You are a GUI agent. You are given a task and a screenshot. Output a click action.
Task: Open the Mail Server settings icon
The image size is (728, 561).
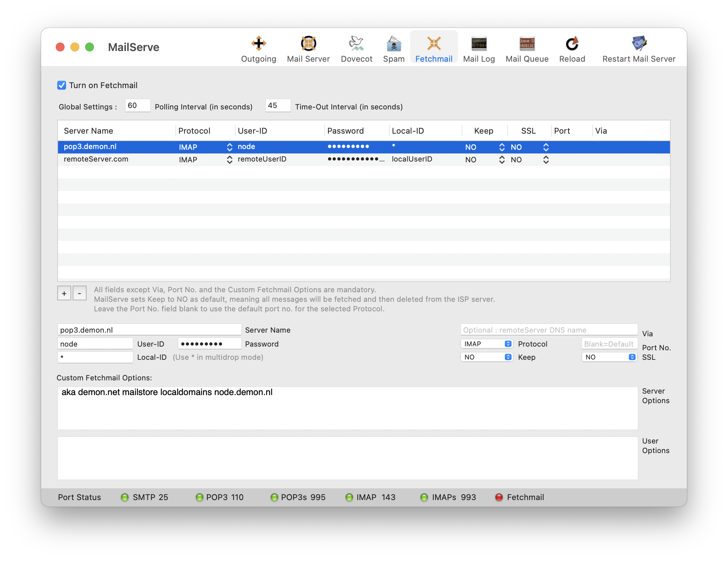pyautogui.click(x=308, y=44)
